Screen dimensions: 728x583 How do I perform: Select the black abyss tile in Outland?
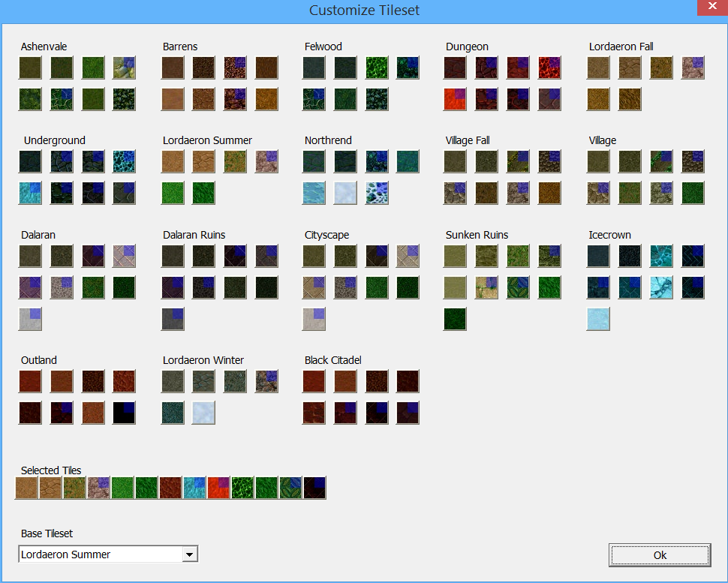[x=125, y=413]
